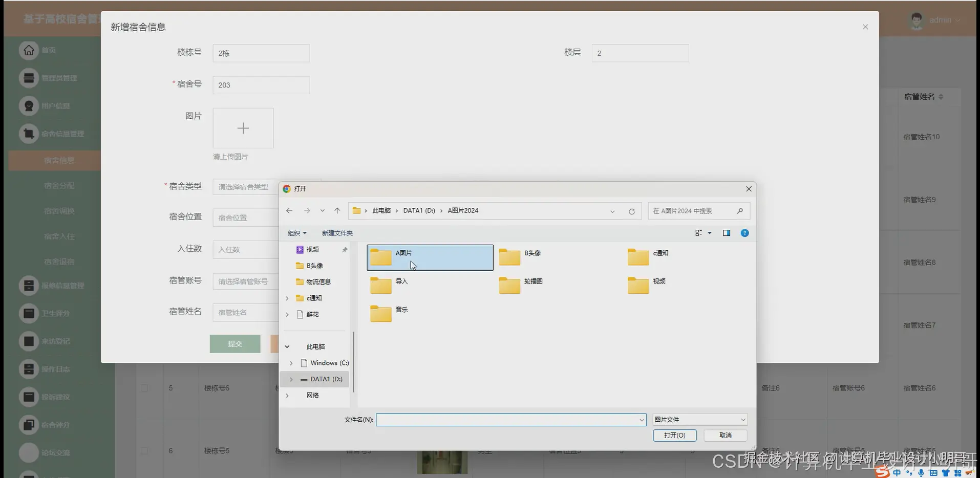Open the 组织 dropdown menu
The width and height of the screenshot is (980, 478).
pyautogui.click(x=297, y=233)
